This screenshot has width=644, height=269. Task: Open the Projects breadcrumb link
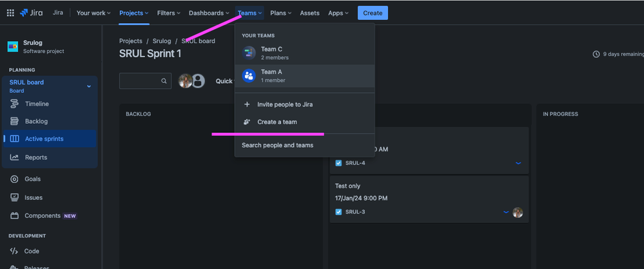pyautogui.click(x=131, y=41)
